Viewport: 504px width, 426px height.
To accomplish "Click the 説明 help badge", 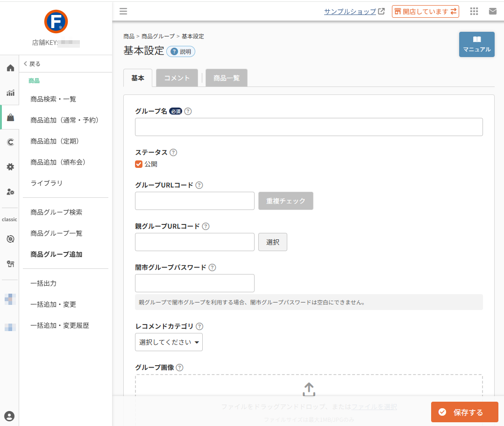I will click(x=181, y=51).
